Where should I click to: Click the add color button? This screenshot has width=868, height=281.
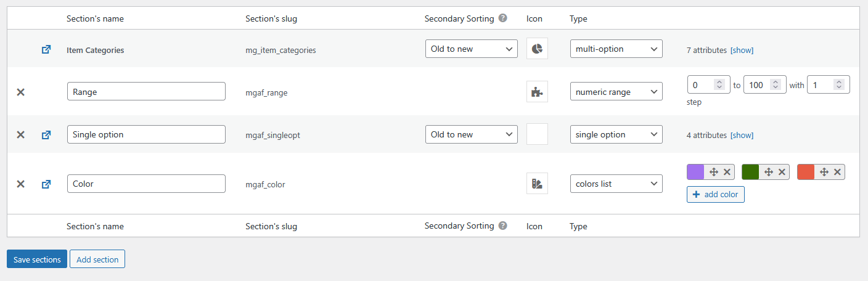(x=715, y=195)
